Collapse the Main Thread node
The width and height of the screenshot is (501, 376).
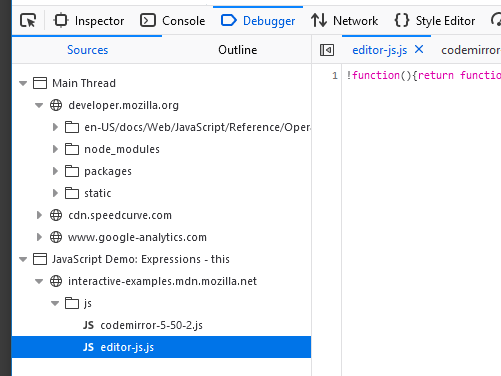(23, 83)
